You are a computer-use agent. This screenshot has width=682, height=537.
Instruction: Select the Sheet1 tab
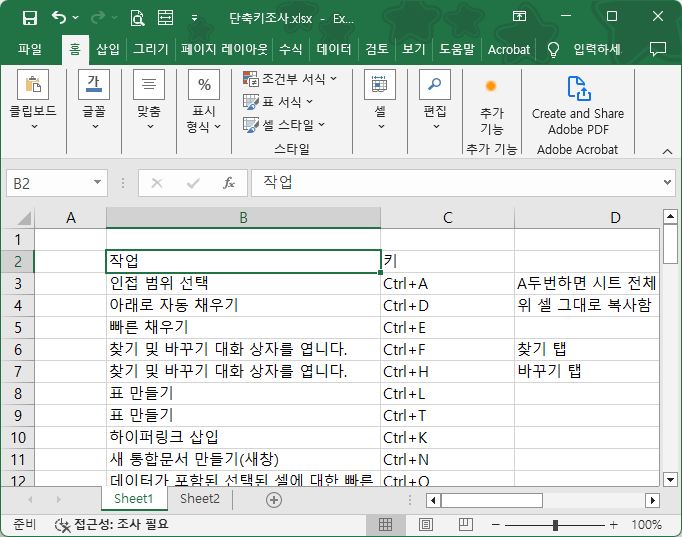point(134,499)
